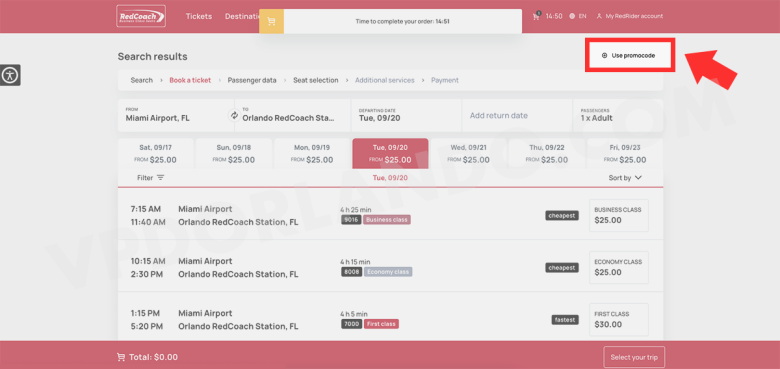
Task: Open the Tickets menu
Action: click(198, 16)
